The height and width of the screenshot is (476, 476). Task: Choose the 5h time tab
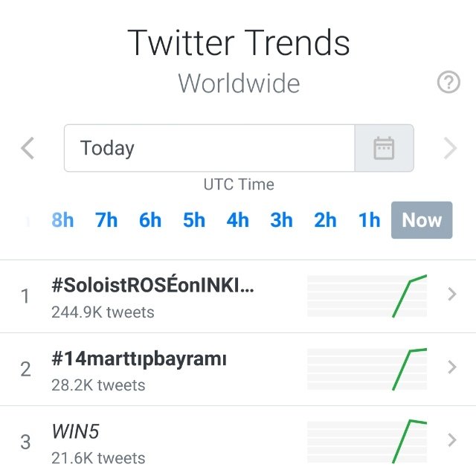click(194, 220)
